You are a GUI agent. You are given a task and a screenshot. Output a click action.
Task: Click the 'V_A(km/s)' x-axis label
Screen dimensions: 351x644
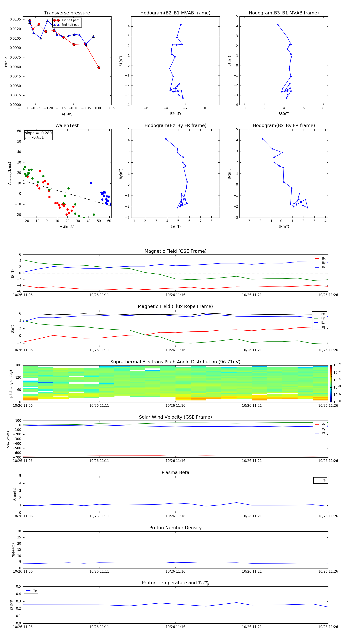click(x=67, y=227)
